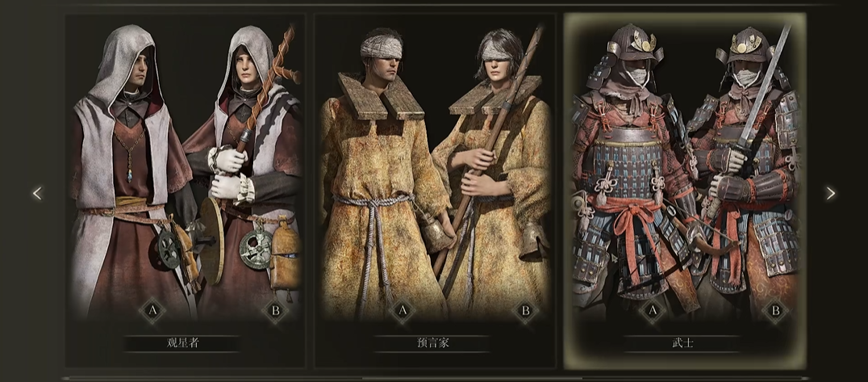Click the scrollbar track left of the thumb

click(x=213, y=378)
